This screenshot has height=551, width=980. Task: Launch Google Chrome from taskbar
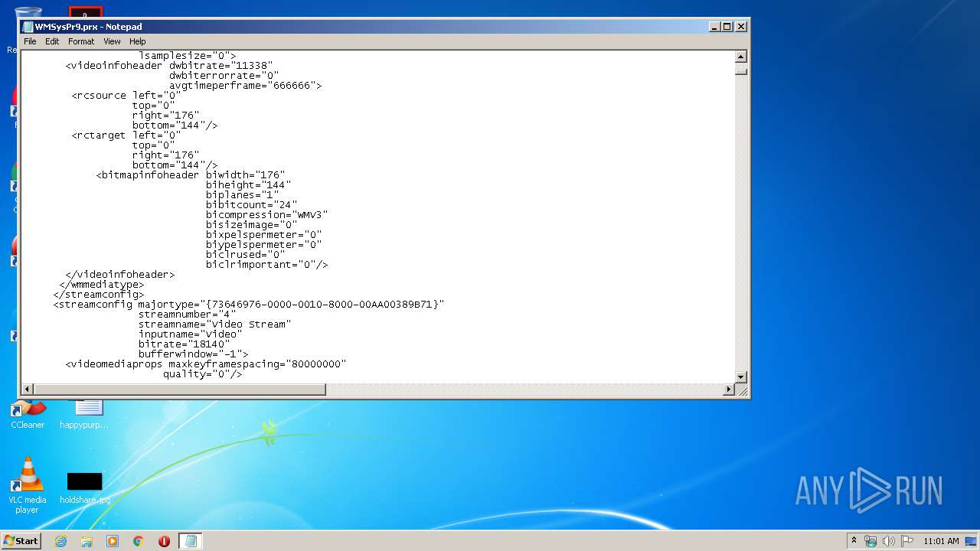coord(139,541)
